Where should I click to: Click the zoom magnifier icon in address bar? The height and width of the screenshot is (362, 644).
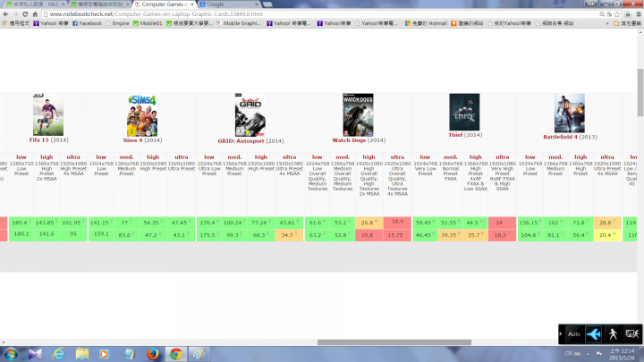click(602, 14)
